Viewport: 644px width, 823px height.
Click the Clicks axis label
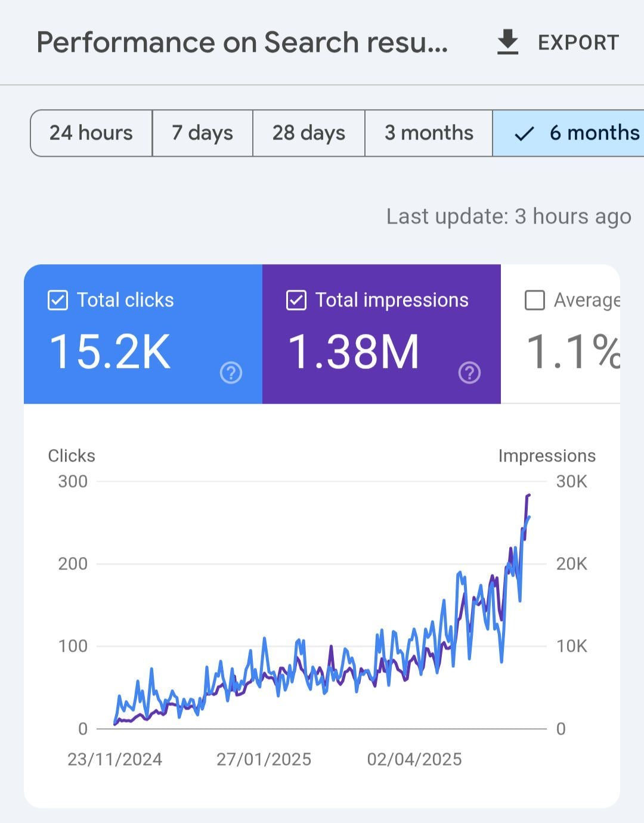[x=72, y=455]
